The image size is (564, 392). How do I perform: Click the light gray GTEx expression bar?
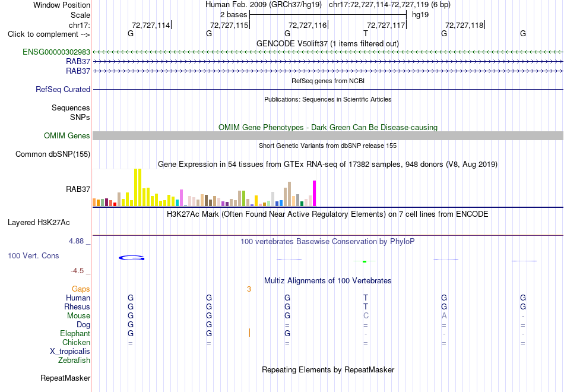pyautogui.click(x=273, y=199)
